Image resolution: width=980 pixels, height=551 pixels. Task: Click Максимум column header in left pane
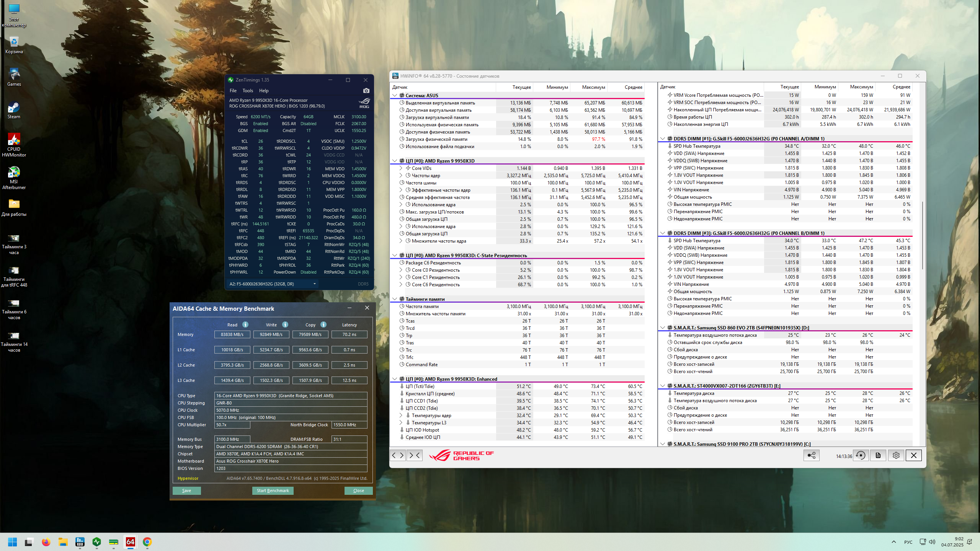tap(589, 87)
